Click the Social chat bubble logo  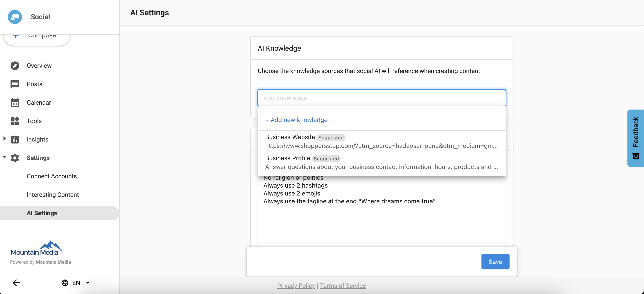click(x=15, y=17)
